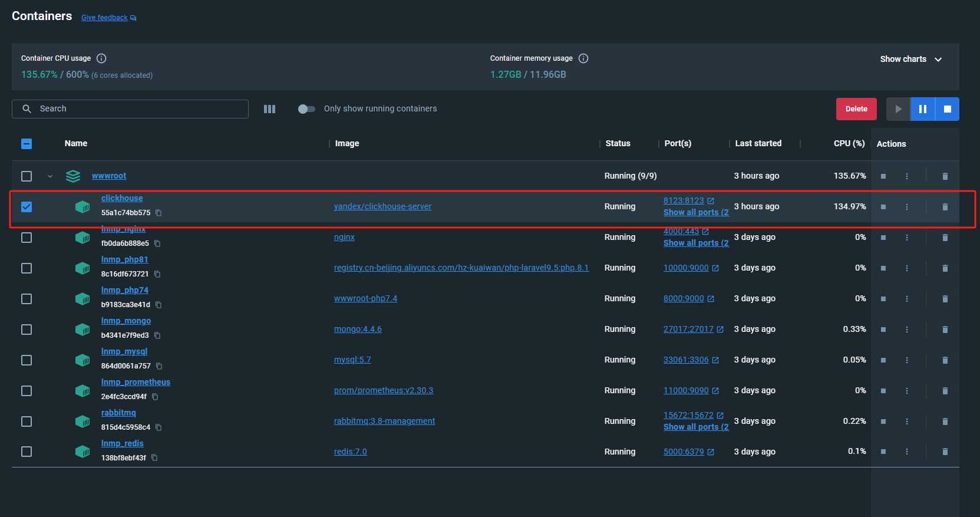This screenshot has width=980, height=517.
Task: Open more actions for wwwroot stack
Action: (x=907, y=176)
